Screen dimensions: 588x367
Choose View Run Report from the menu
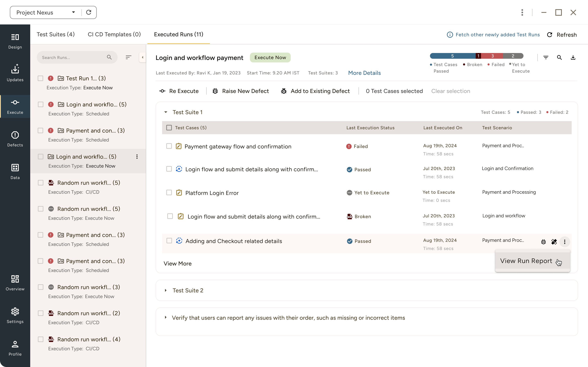tap(526, 261)
